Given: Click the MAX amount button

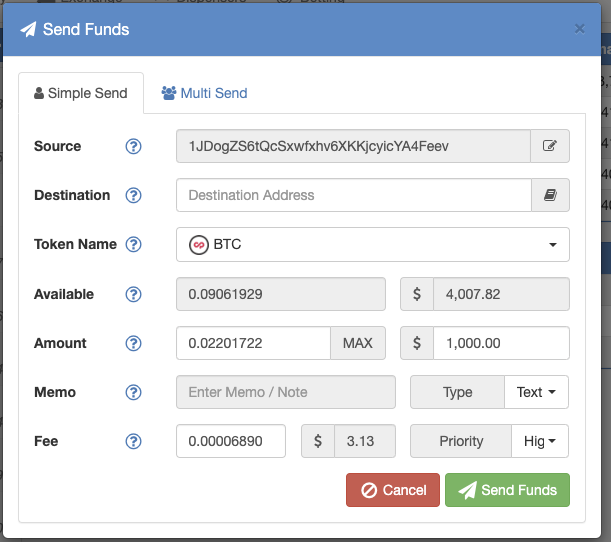Looking at the screenshot, I should [358, 343].
